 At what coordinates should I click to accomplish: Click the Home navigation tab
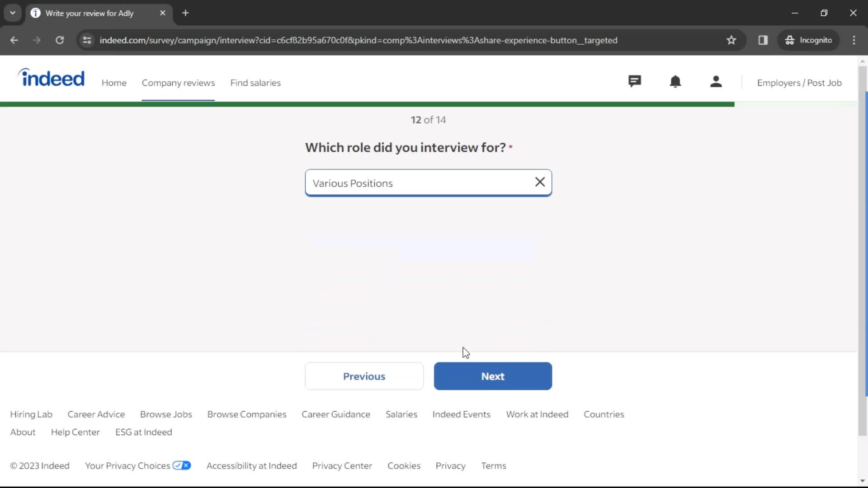tap(113, 82)
